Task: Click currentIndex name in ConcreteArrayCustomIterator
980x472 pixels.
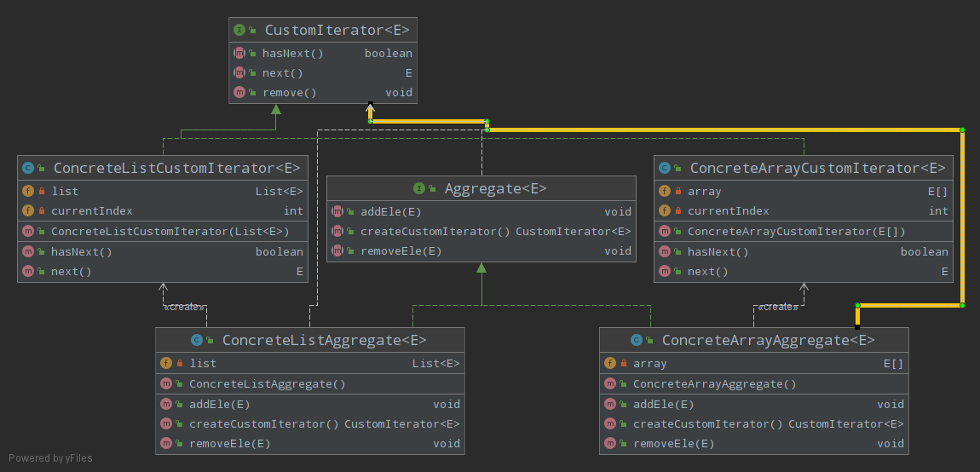Action: 728,210
